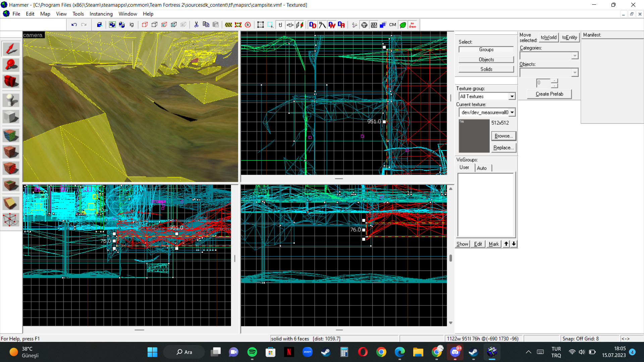
Task: Select the Apply Decals tool
Action: pyautogui.click(x=11, y=168)
